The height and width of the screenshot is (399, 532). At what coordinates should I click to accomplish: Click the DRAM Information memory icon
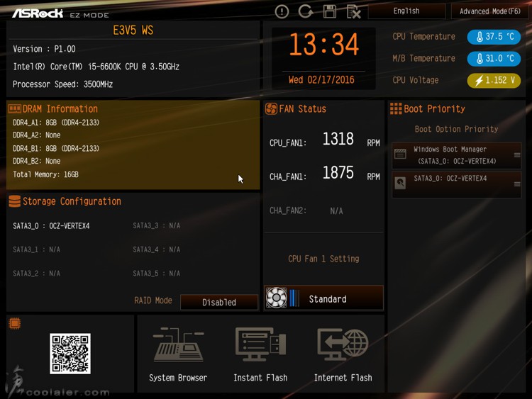pos(15,108)
